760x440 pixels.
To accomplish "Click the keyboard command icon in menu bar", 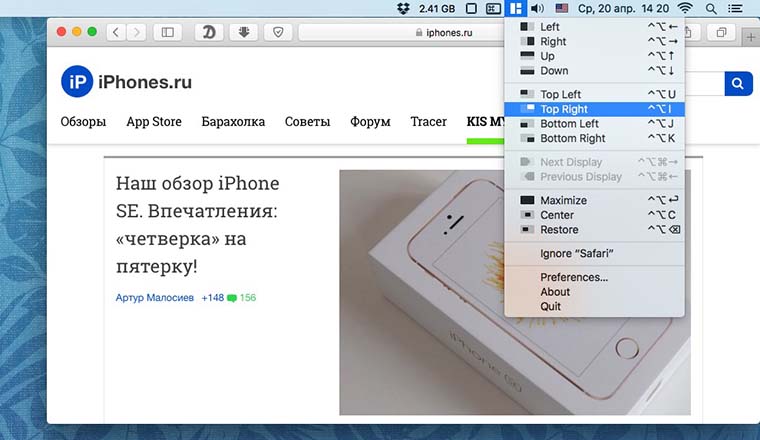I will click(493, 8).
